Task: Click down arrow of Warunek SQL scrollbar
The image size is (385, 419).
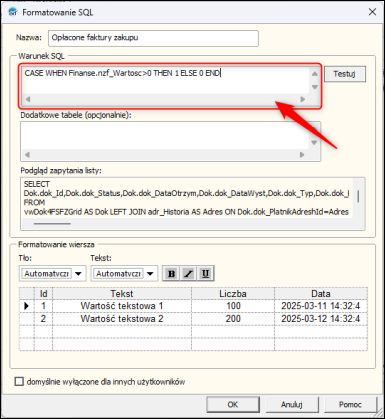Action: 315,87
